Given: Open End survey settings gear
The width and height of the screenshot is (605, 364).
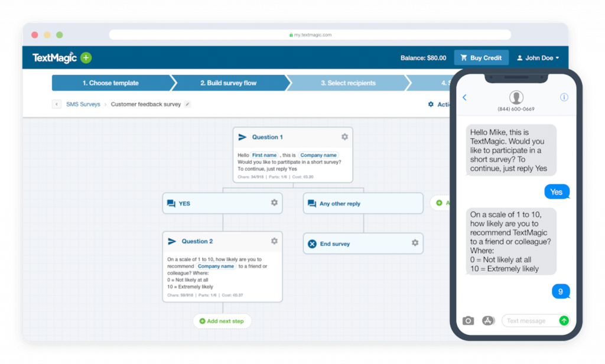Looking at the screenshot, I should [415, 243].
